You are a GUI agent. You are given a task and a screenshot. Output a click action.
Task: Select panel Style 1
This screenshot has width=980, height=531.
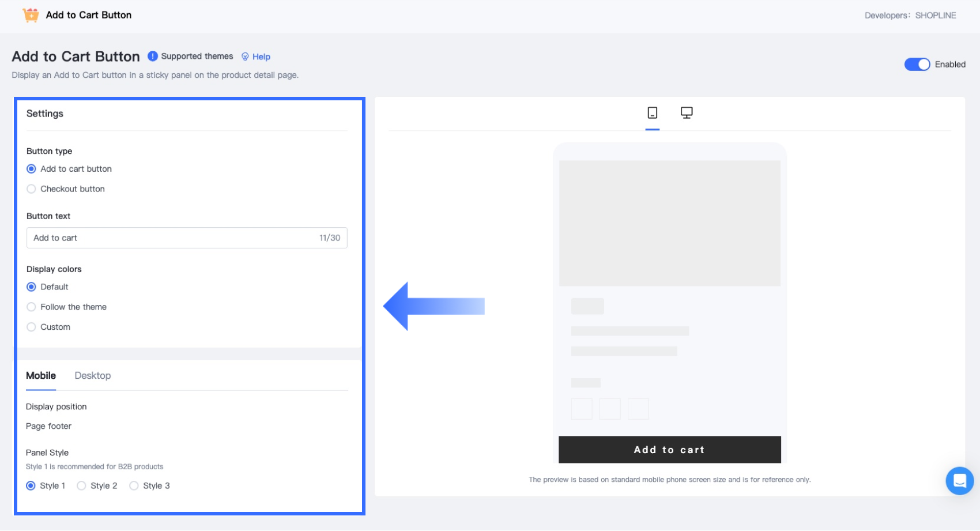pos(31,486)
